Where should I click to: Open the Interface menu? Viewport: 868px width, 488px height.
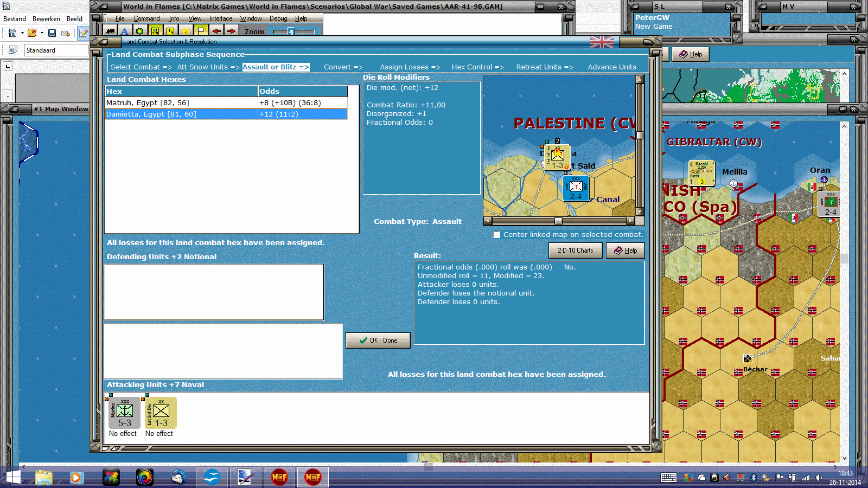point(221,18)
